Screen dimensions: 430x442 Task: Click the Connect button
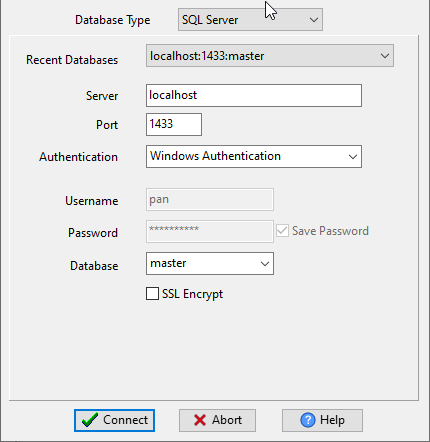[114, 420]
